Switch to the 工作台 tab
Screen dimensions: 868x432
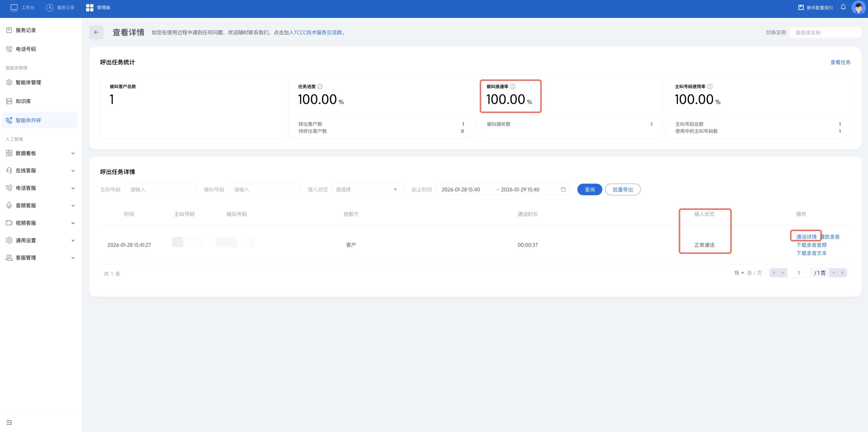click(x=23, y=7)
